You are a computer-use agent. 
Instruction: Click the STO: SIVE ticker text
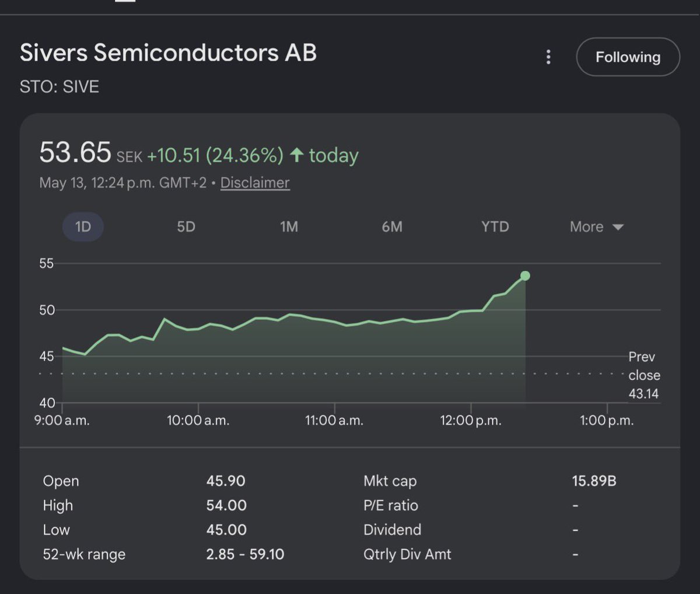pos(60,87)
